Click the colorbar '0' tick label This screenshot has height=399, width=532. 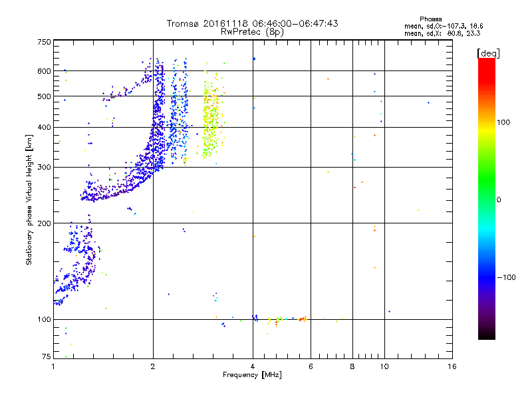[499, 200]
